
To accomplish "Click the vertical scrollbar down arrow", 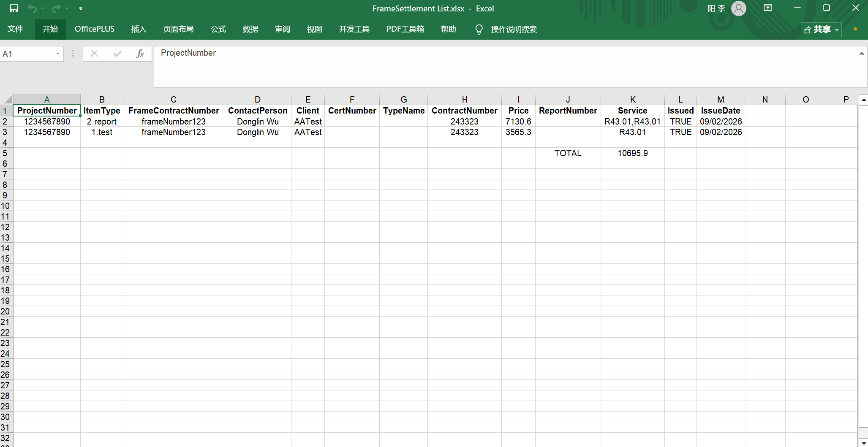I will pyautogui.click(x=864, y=443).
